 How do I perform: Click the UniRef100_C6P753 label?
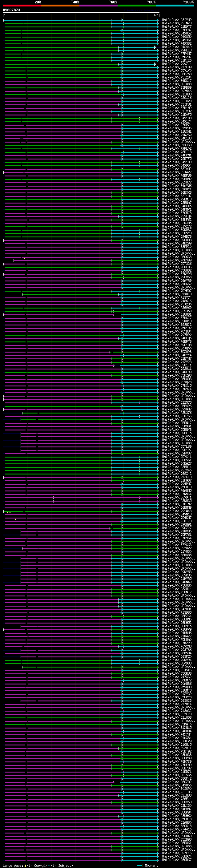pyautogui.click(x=177, y=74)
